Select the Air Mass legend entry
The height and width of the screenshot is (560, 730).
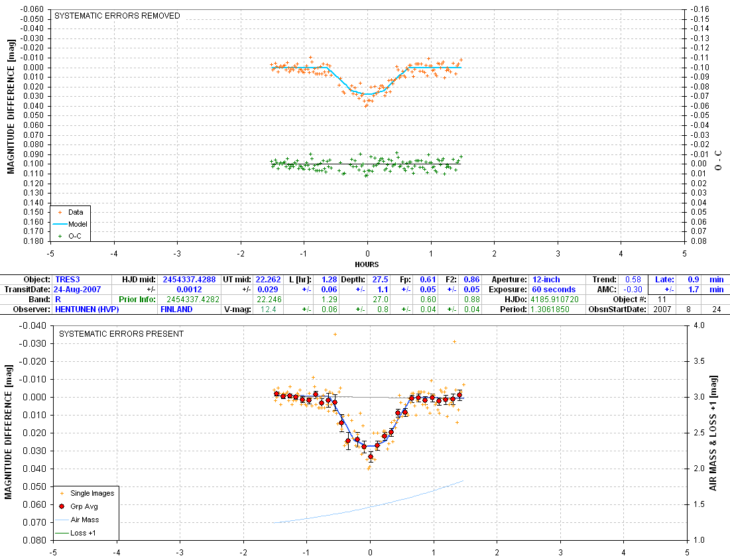pos(84,520)
